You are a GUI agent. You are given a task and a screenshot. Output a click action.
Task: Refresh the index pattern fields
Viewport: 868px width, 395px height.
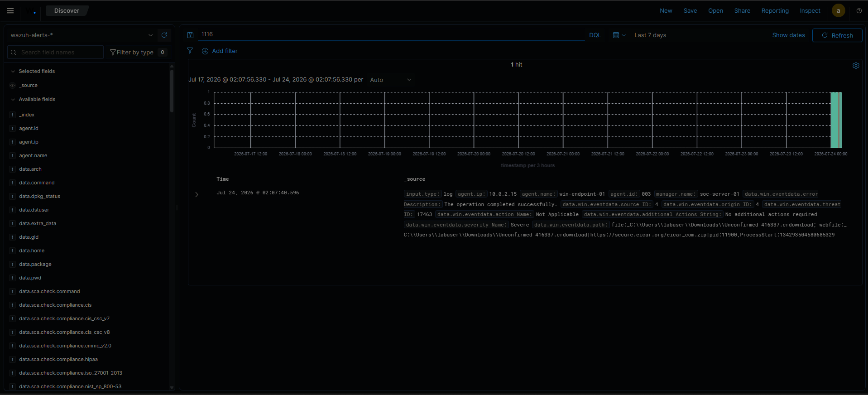pyautogui.click(x=164, y=35)
